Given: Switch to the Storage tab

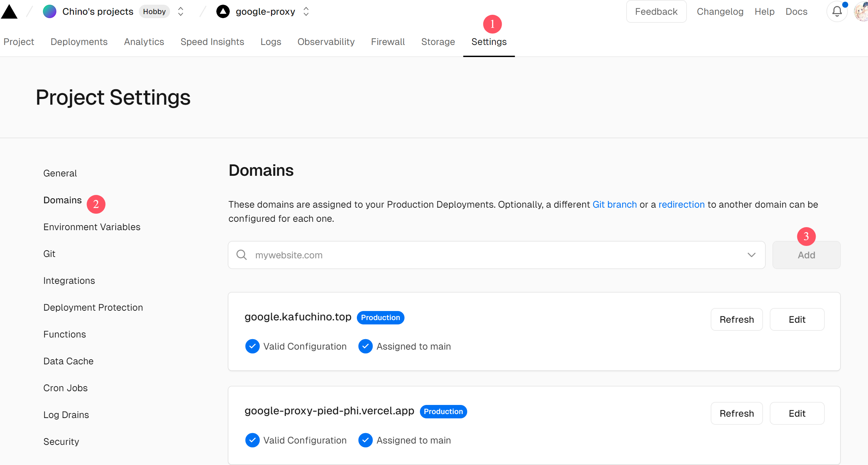Looking at the screenshot, I should coord(438,42).
